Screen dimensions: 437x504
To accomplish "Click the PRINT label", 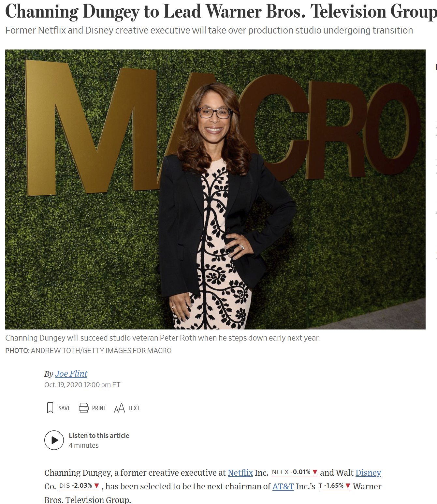I will (99, 408).
